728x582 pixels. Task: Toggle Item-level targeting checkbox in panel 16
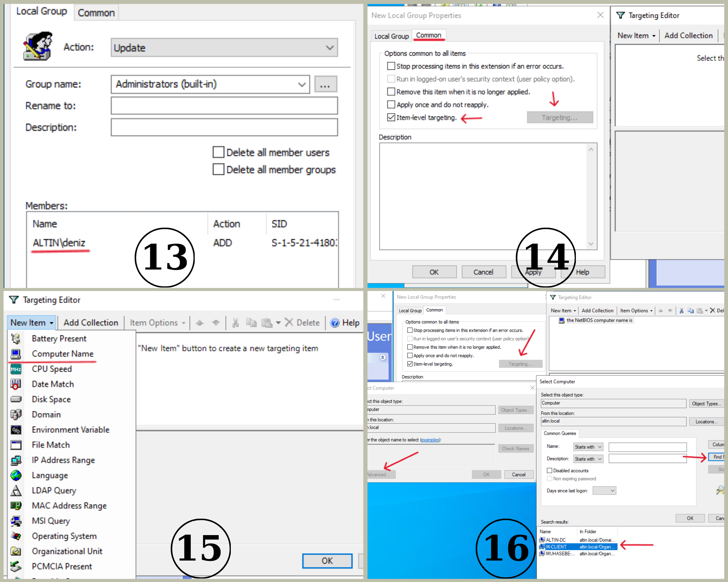tap(410, 364)
